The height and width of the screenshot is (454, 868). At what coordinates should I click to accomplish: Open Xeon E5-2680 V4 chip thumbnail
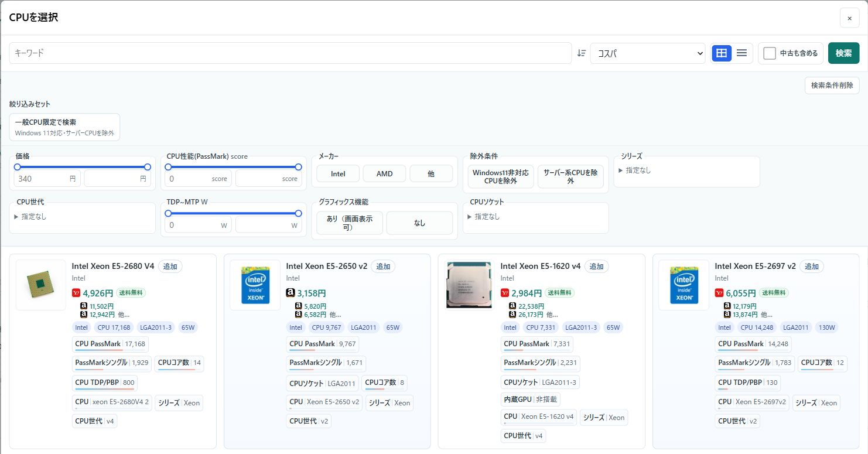pos(41,285)
